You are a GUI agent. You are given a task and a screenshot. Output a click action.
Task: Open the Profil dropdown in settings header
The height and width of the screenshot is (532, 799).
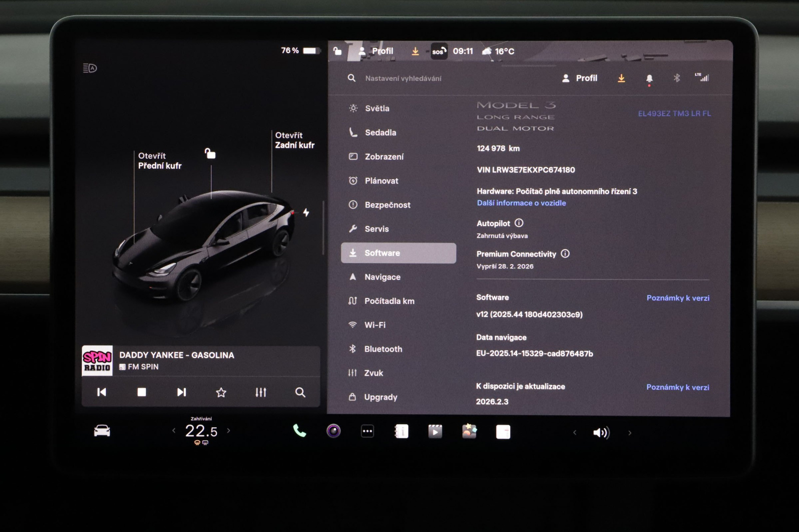[580, 78]
